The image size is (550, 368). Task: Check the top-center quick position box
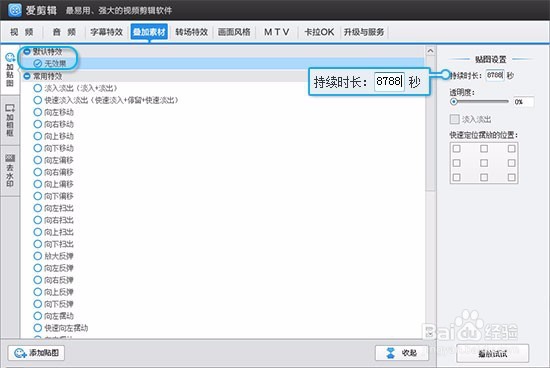(484, 149)
